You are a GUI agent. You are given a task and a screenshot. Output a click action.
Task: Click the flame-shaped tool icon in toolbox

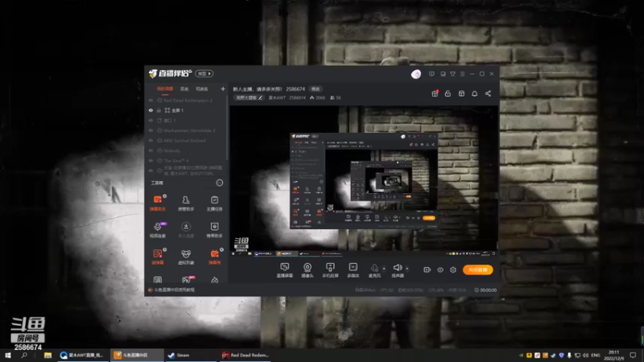click(214, 280)
